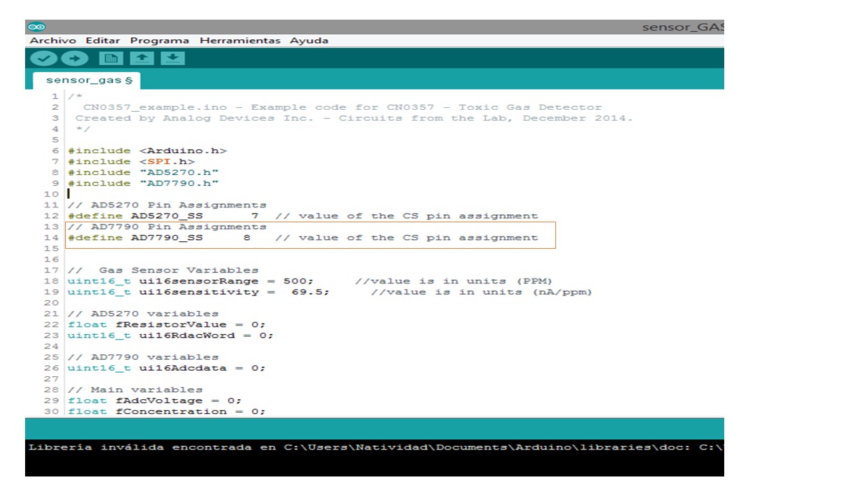Open the Editar menu
Viewport: 868px width, 488px height.
click(103, 41)
